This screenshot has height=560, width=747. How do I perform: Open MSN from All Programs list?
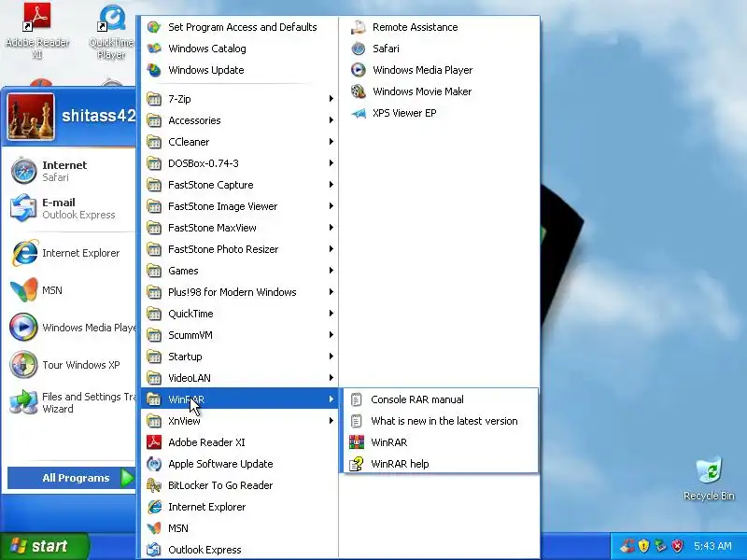coord(239,528)
